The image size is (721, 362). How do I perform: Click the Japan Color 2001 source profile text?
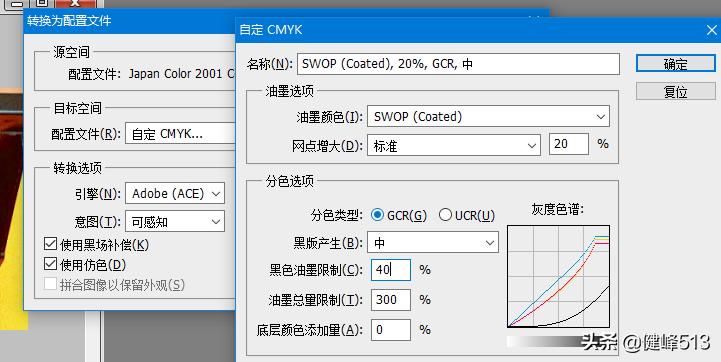point(182,74)
